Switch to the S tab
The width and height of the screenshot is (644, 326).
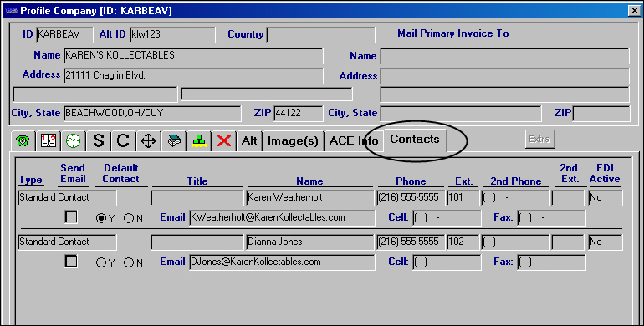(x=98, y=140)
